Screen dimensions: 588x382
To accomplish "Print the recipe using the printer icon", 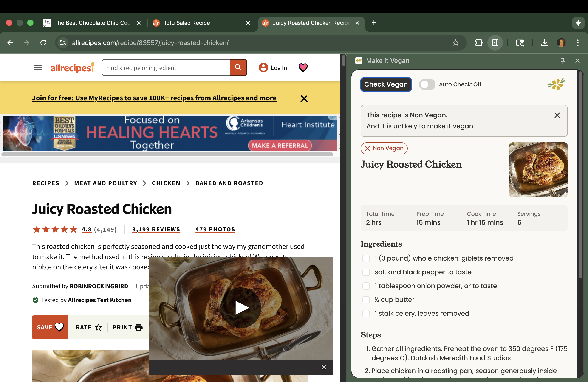I will coord(139,327).
